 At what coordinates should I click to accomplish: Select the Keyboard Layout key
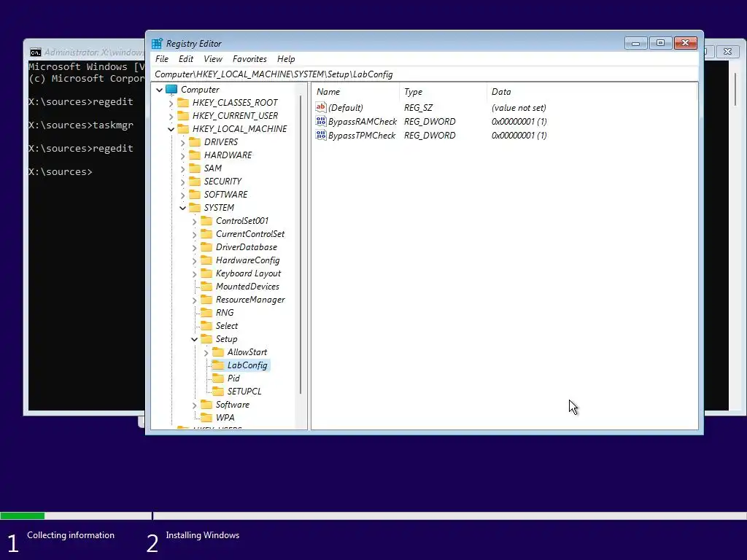coord(248,274)
